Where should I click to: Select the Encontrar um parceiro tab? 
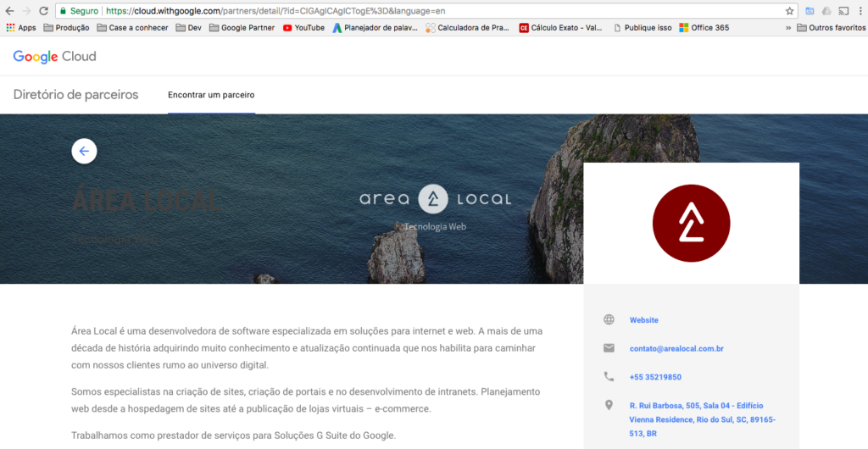(x=211, y=95)
